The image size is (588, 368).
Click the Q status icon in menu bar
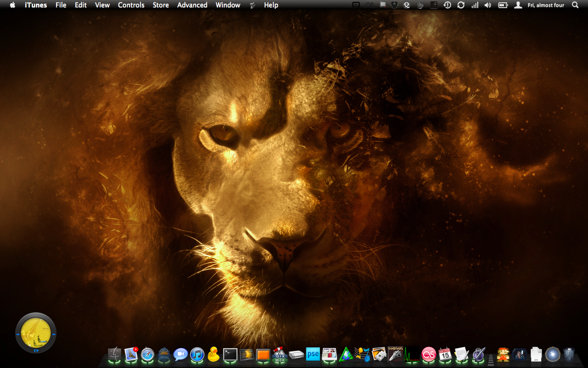(407, 5)
